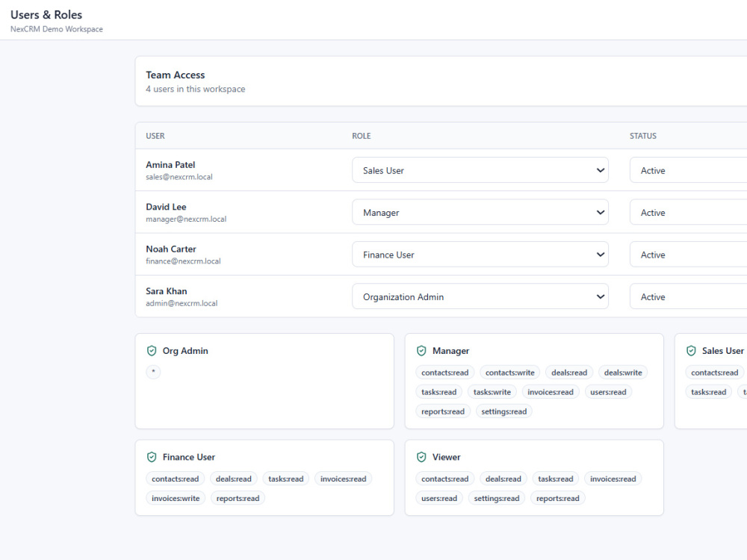Click tasks:read chip in Viewer card
The height and width of the screenshot is (560, 747).
pos(556,479)
